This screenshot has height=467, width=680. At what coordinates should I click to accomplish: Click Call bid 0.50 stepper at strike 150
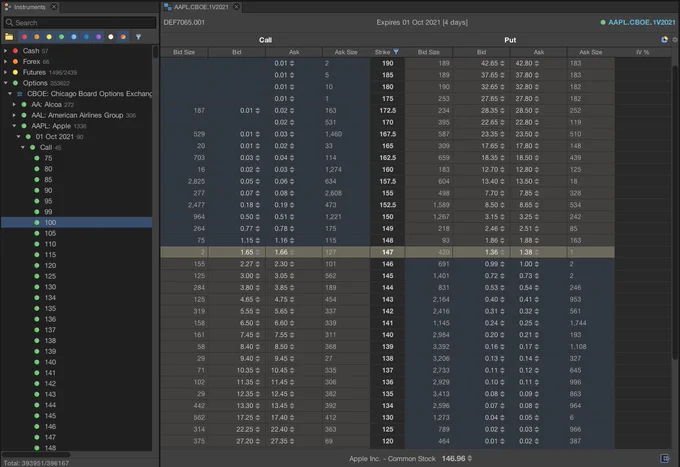(x=258, y=217)
